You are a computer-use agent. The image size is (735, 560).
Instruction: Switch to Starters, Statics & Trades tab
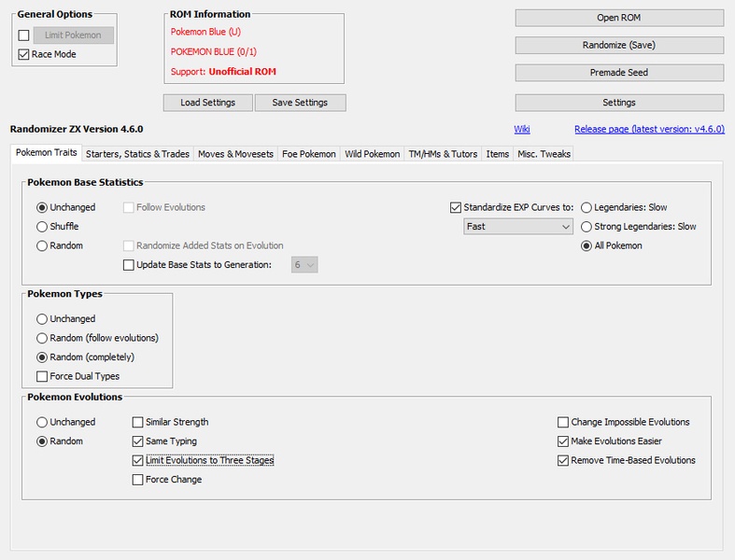pyautogui.click(x=137, y=154)
